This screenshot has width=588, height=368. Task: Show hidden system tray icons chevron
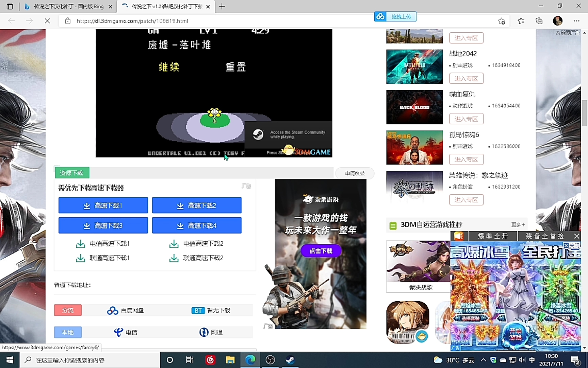(x=483, y=360)
